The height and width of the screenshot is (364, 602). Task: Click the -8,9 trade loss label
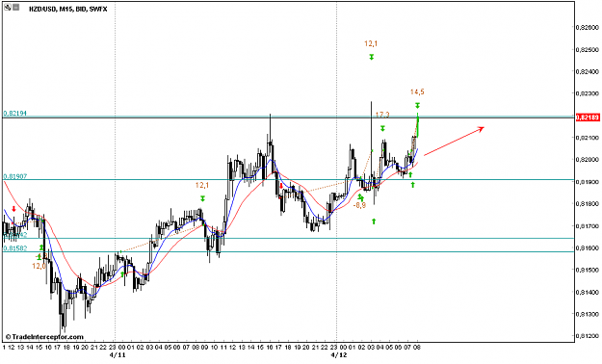[x=359, y=205]
